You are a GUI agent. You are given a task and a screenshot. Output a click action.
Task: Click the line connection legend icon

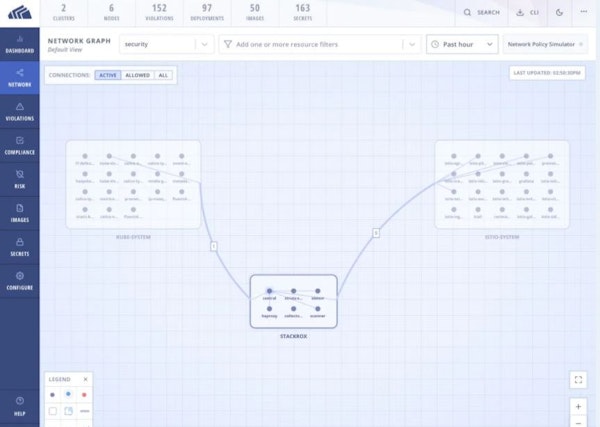click(x=85, y=411)
